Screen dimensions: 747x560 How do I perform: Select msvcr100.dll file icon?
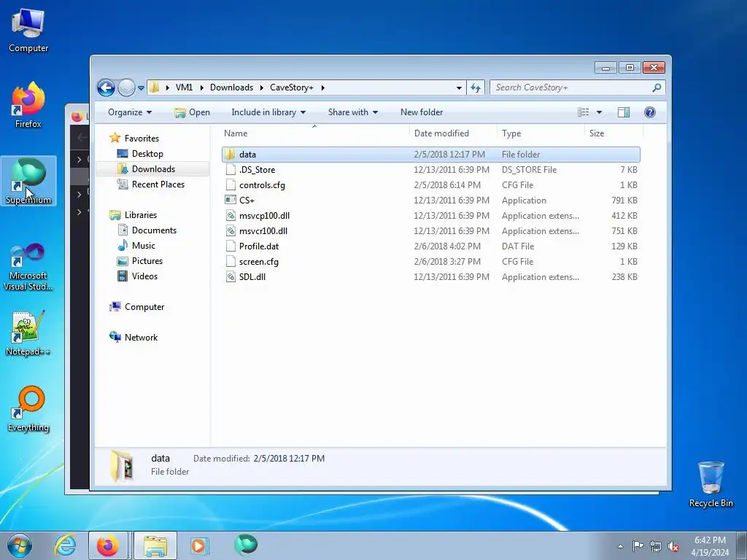point(231,231)
